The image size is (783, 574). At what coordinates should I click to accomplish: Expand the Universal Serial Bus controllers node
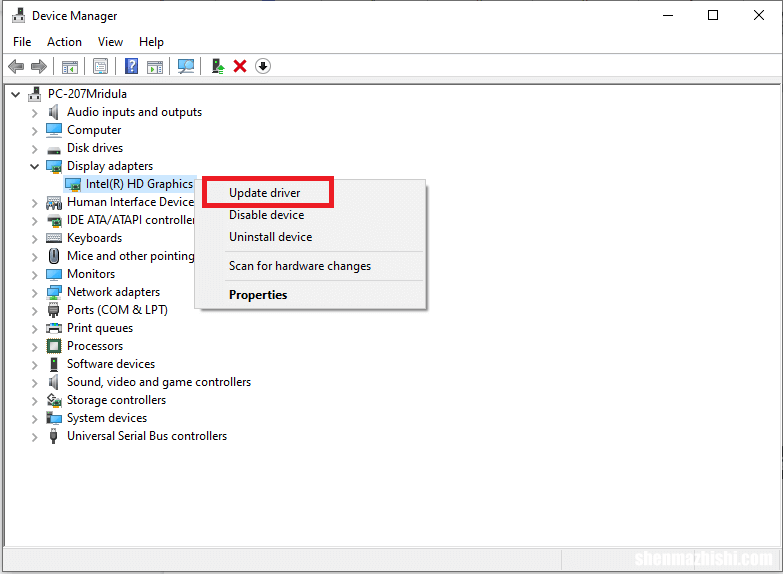tap(35, 436)
